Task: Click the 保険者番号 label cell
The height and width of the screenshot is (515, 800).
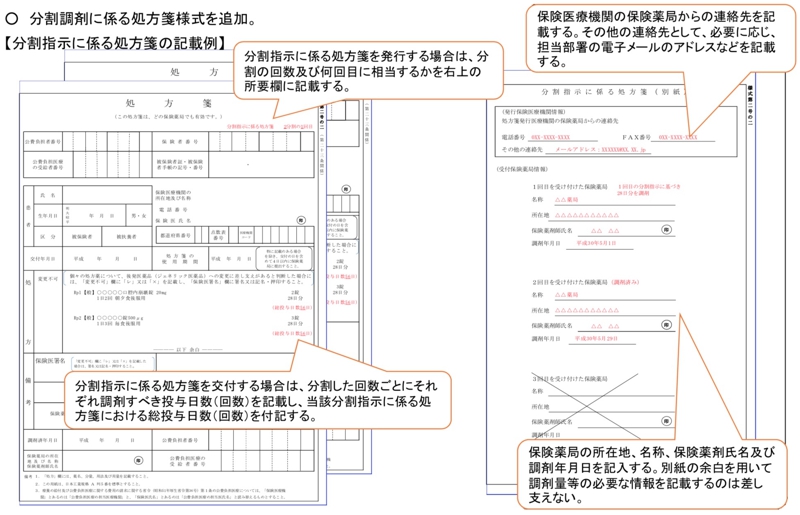Action: (180, 141)
